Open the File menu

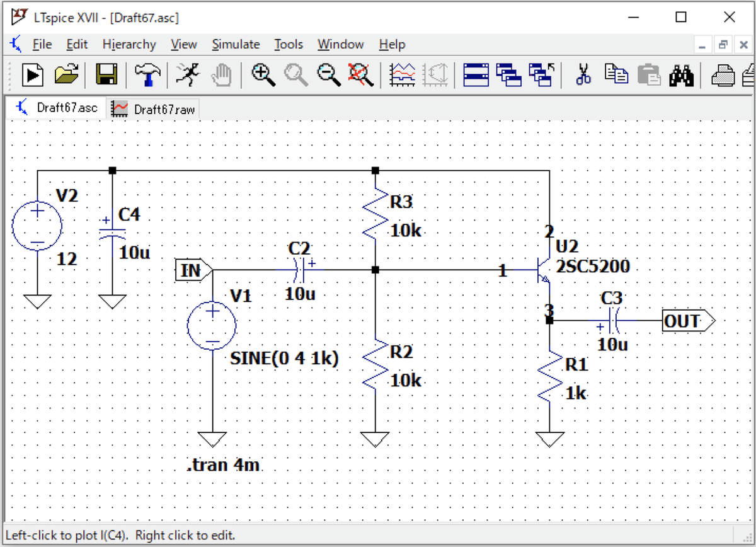(42, 44)
